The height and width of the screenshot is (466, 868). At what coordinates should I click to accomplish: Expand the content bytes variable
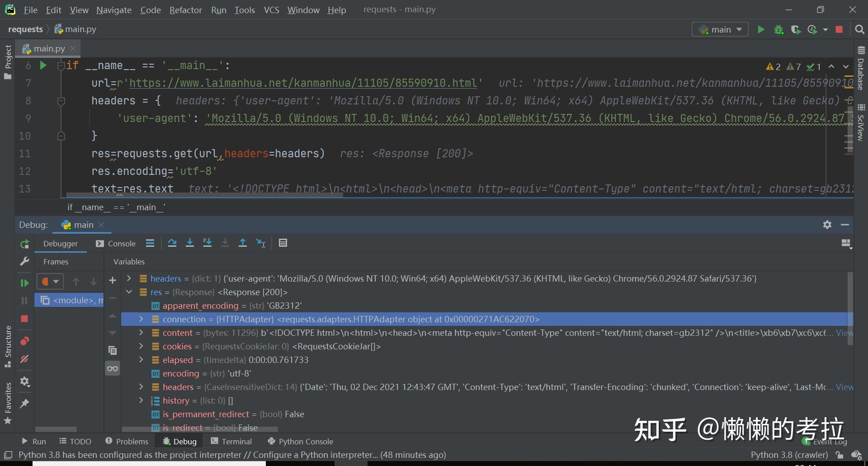pos(141,333)
